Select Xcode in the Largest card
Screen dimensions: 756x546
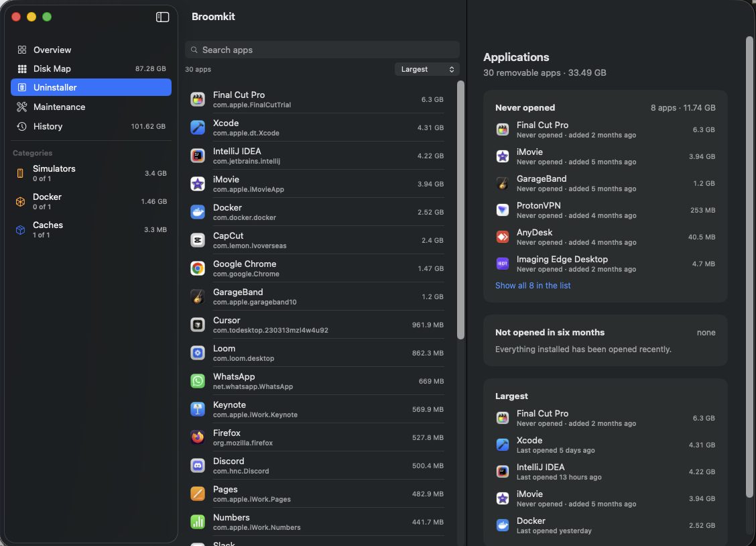605,445
